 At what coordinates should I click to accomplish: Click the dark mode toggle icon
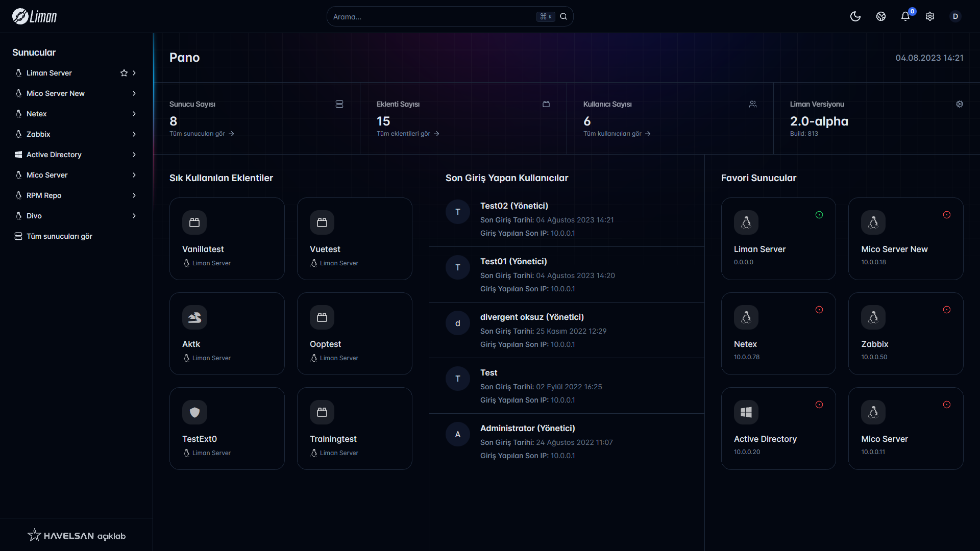[x=855, y=16]
